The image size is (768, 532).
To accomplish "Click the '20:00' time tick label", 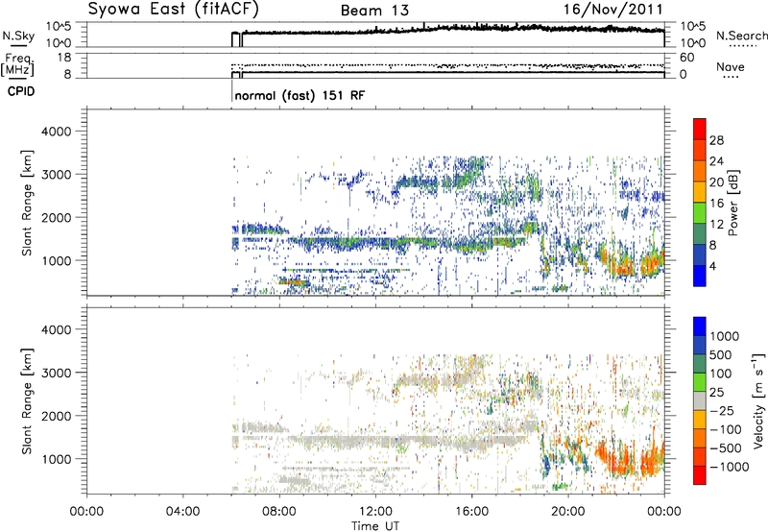I will [568, 512].
